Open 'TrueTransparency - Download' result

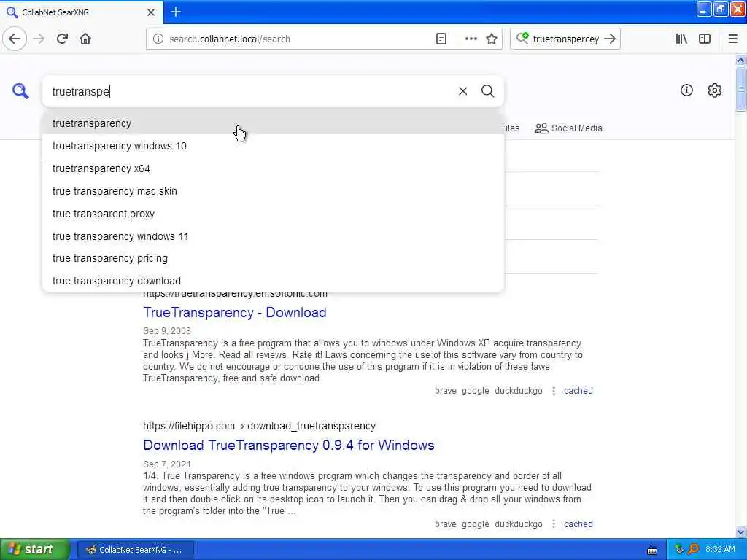(234, 312)
